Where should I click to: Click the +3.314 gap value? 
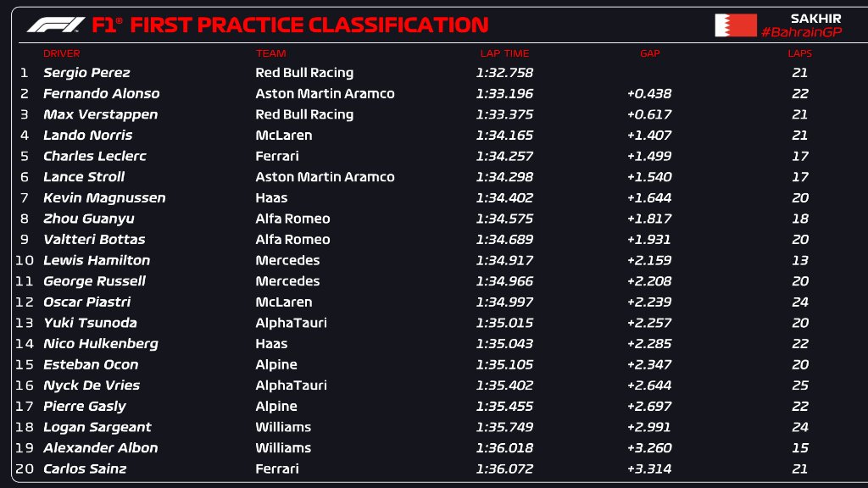point(649,469)
